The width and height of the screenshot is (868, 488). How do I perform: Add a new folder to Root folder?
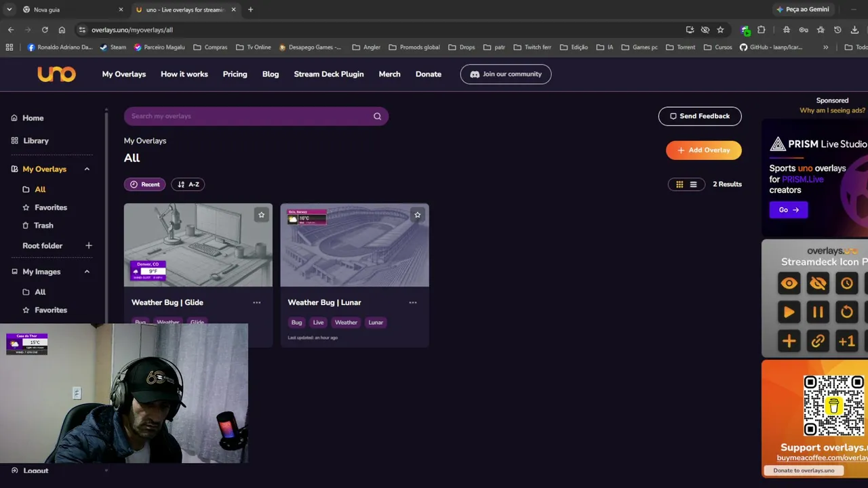tap(88, 245)
